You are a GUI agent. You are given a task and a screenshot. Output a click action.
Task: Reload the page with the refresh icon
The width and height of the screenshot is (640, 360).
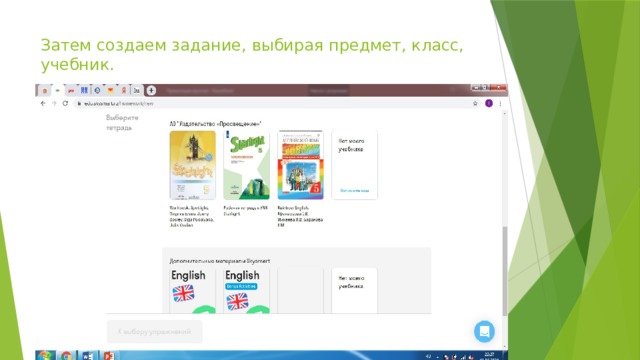[x=65, y=103]
